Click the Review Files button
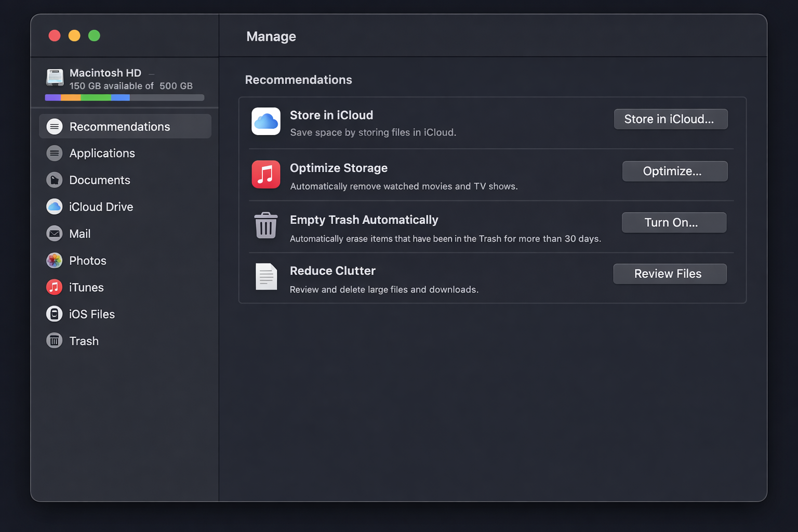 point(670,274)
